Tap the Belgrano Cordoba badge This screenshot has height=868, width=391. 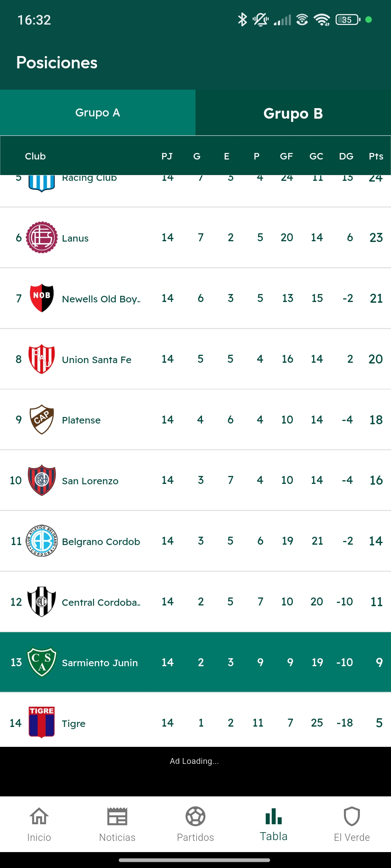(42, 541)
